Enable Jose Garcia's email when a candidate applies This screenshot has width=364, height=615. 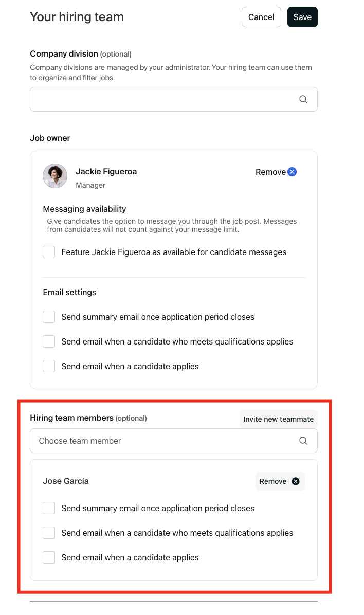48,557
